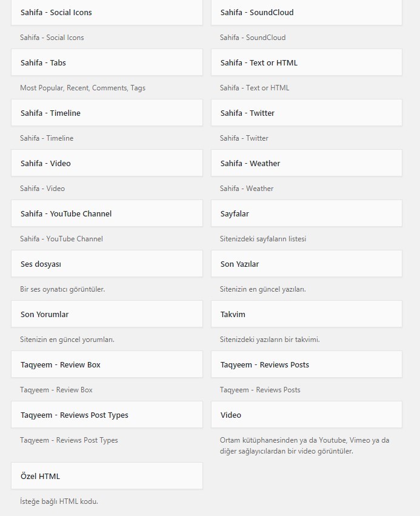Viewport: 420px width, 516px height.
Task: Choose the Özel HTML widget
Action: point(107,476)
